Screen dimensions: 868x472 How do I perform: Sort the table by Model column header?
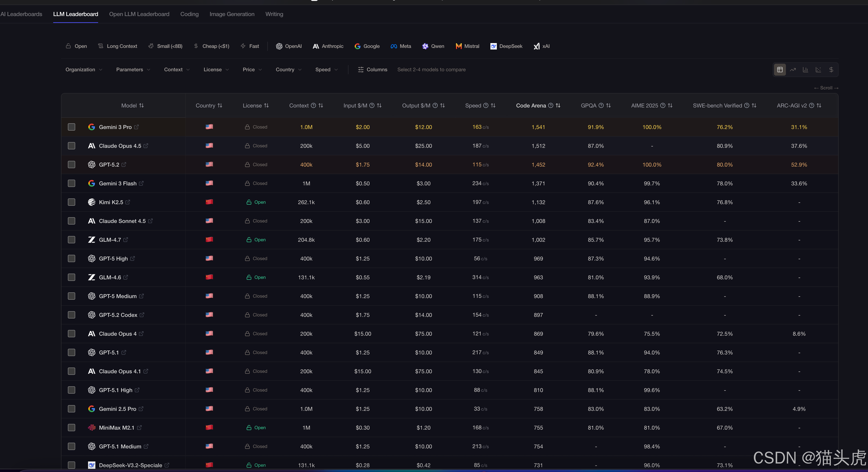(x=132, y=105)
